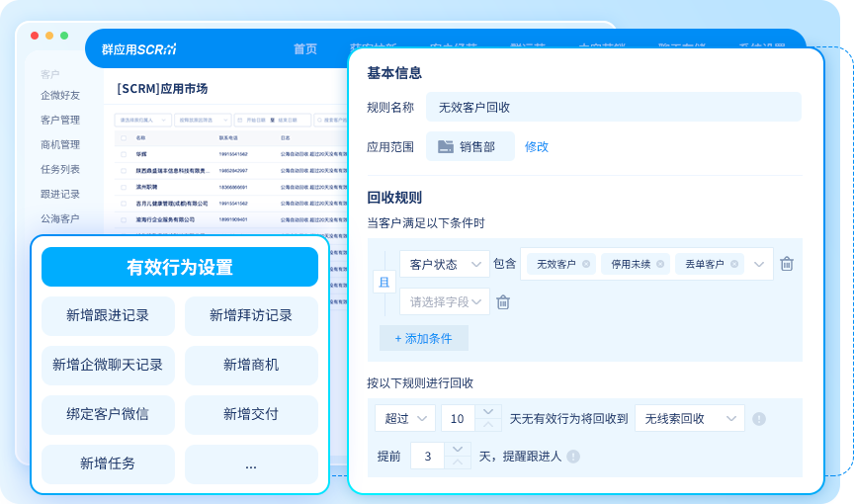The height and width of the screenshot is (504, 854).
Task: Click the 吉月儿健康管理(成都)有限公司 name cell
Action: tap(172, 204)
